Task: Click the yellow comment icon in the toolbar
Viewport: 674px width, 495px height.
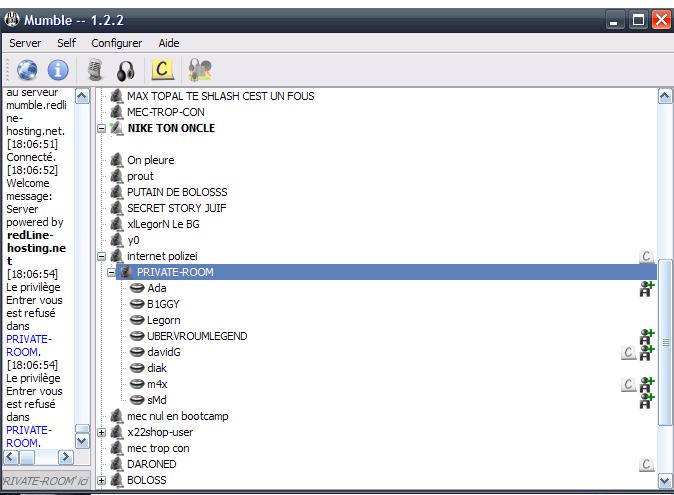Action: [162, 70]
